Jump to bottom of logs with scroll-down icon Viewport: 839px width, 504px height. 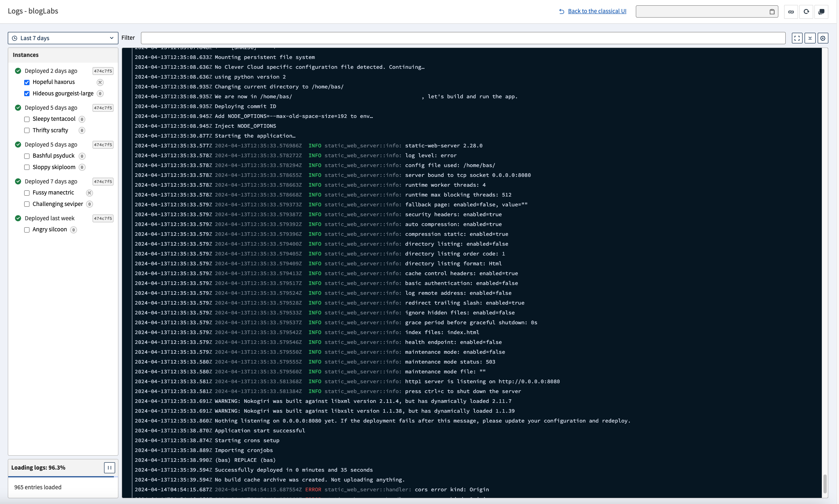point(810,38)
